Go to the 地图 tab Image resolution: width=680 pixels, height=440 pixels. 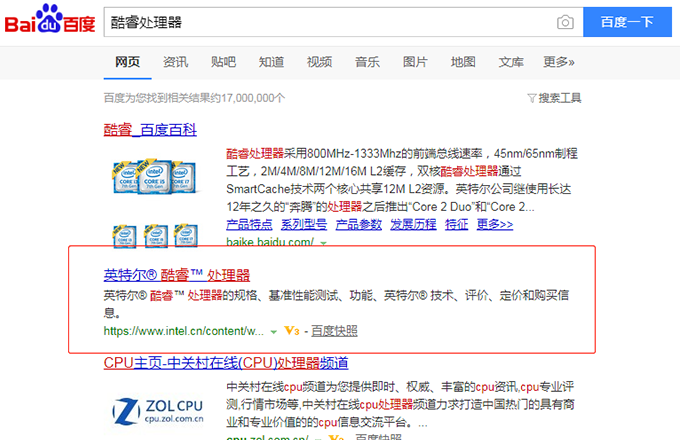(x=463, y=62)
